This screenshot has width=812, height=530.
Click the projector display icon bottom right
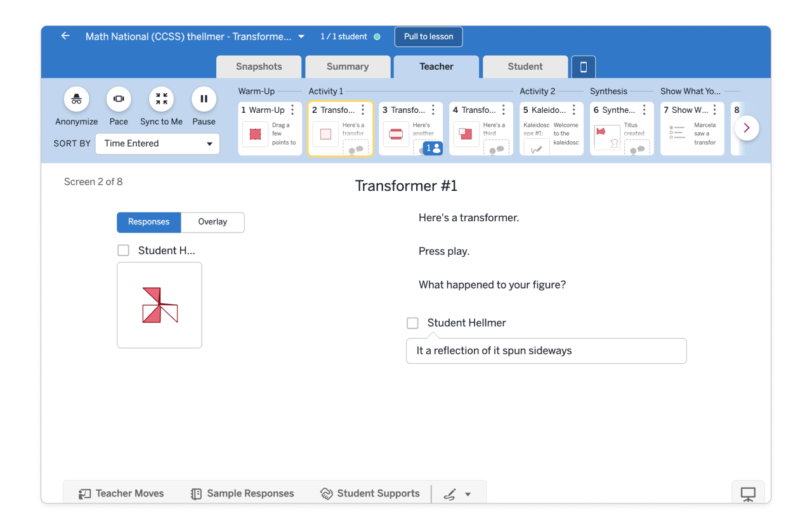[x=748, y=493]
